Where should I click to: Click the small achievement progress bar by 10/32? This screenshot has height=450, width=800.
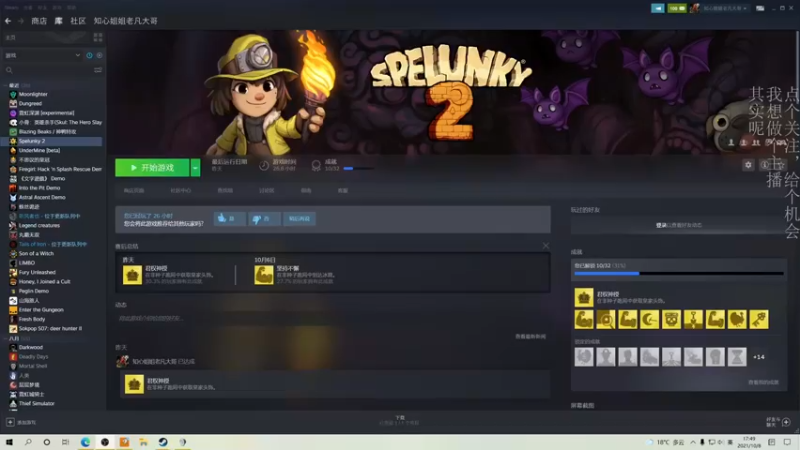tap(358, 168)
